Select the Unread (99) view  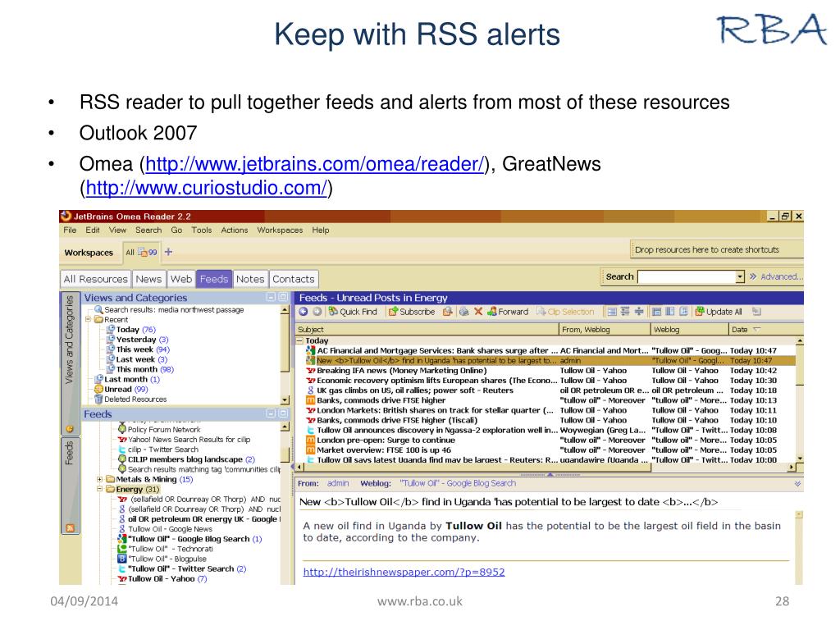tap(121, 389)
